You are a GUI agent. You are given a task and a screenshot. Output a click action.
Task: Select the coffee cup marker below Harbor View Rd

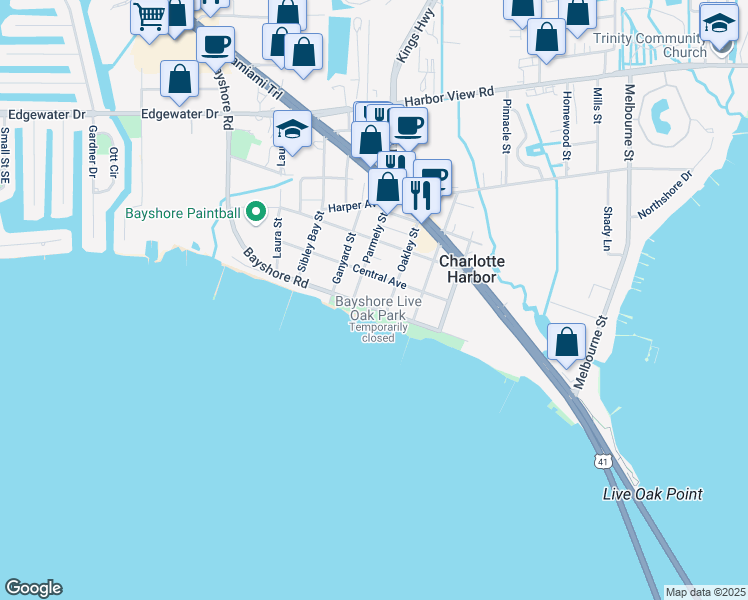[408, 127]
